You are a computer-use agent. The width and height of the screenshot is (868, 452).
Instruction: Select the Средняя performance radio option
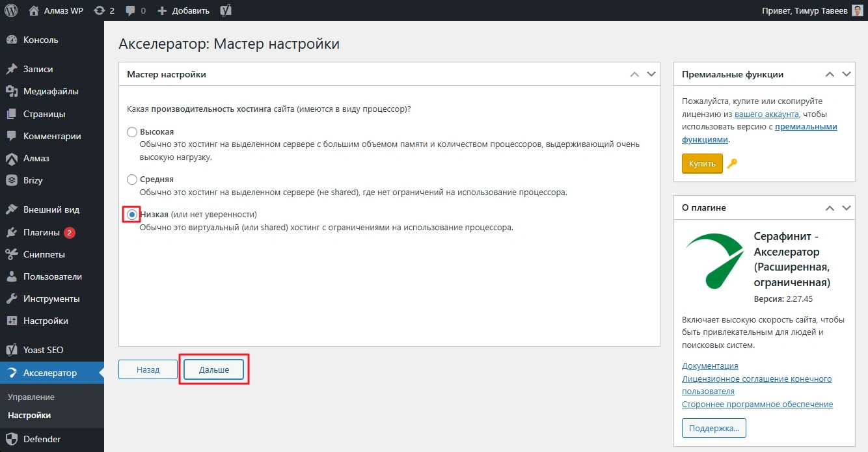pos(132,179)
